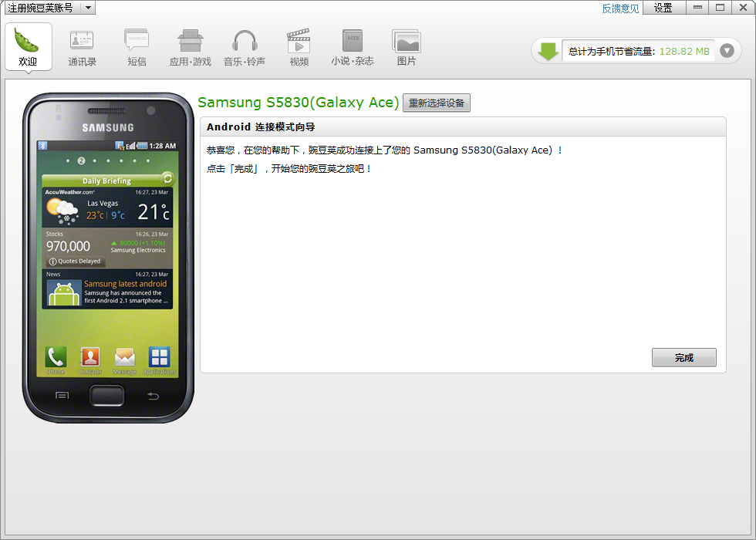The height and width of the screenshot is (540, 756).
Task: Open the 短信 messages tab
Action: pos(137,48)
